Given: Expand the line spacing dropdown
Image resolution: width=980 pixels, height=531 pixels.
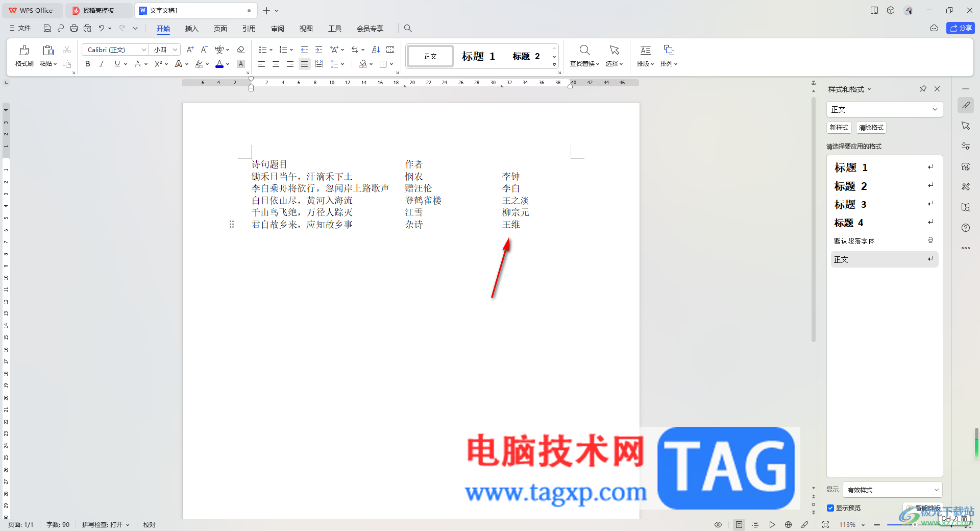Looking at the screenshot, I should [x=342, y=64].
